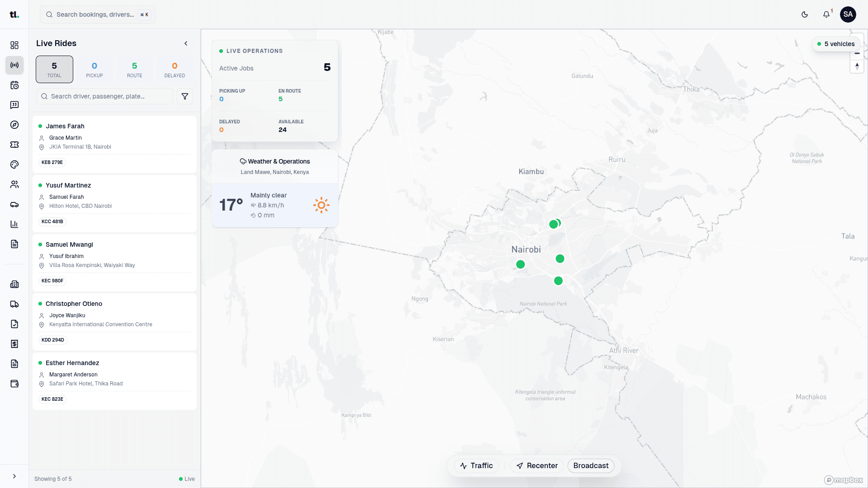
Task: Open the dashboard grid icon in sidebar
Action: [14, 45]
